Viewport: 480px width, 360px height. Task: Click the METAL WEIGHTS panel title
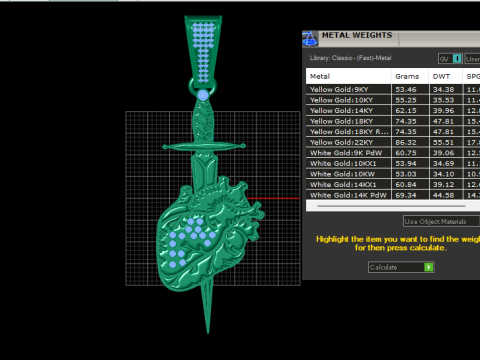pos(357,35)
